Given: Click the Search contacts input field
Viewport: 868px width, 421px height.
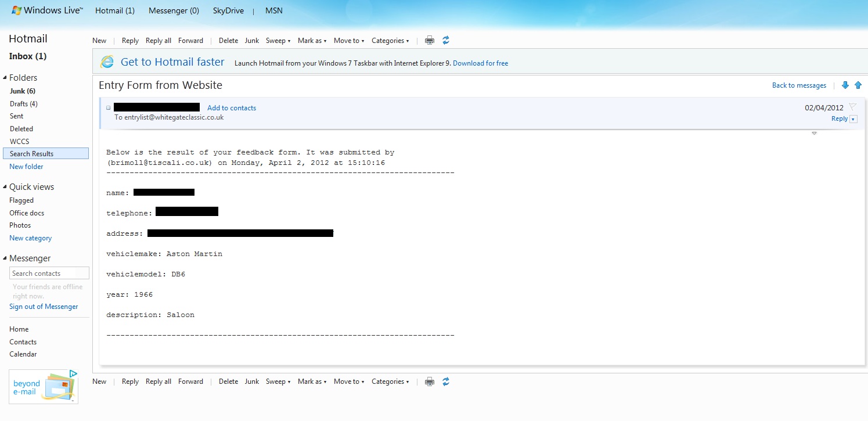Looking at the screenshot, I should pyautogui.click(x=49, y=273).
